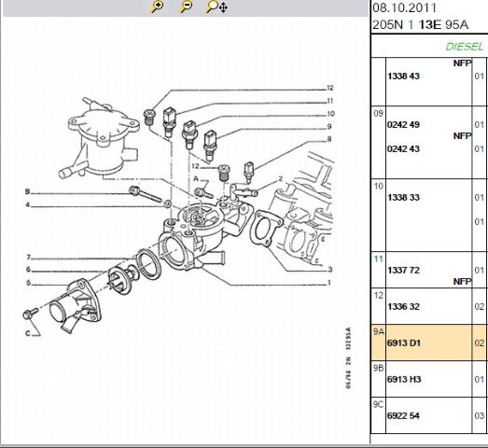Select part number 0242 43

point(403,149)
